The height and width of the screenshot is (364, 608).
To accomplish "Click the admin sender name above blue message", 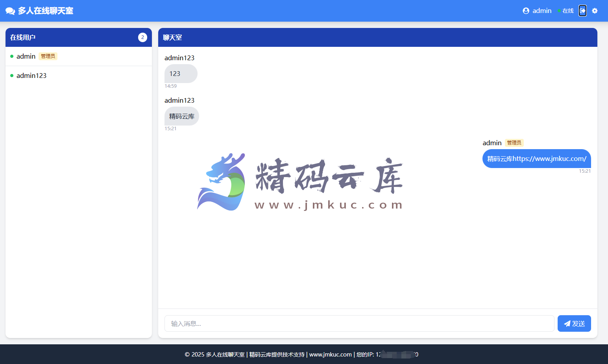I will (x=492, y=143).
